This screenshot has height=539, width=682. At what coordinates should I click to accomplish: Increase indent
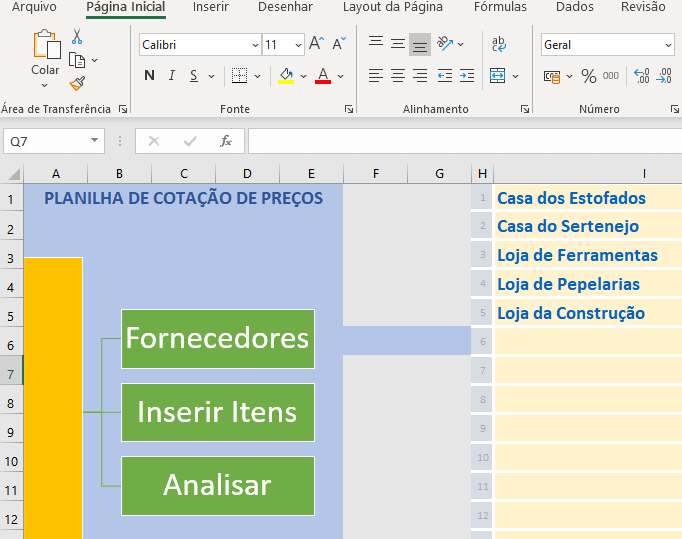[467, 76]
